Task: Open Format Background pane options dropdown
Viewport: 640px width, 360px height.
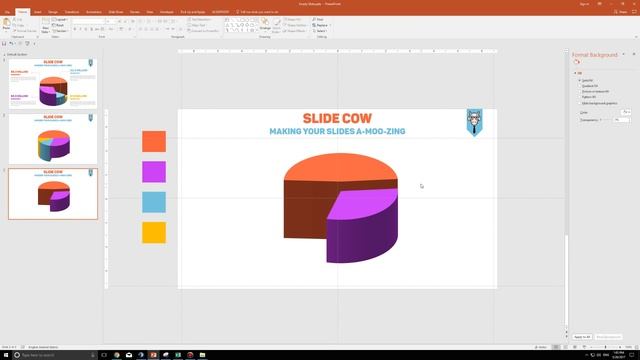Action: 623,54
